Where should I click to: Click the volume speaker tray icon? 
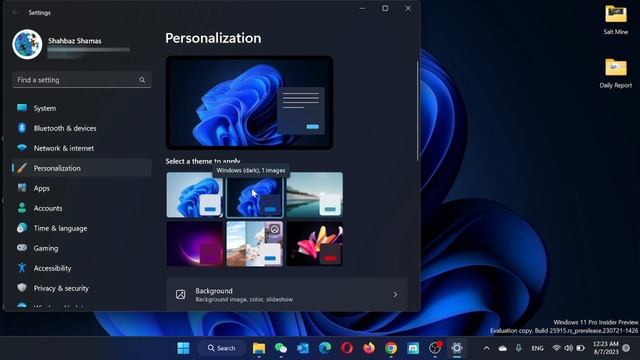coord(568,348)
